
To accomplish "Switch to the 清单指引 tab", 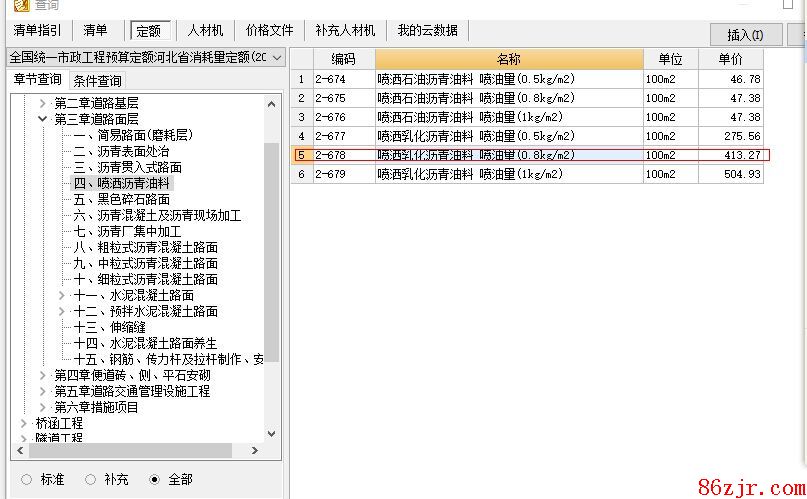I will (37, 31).
